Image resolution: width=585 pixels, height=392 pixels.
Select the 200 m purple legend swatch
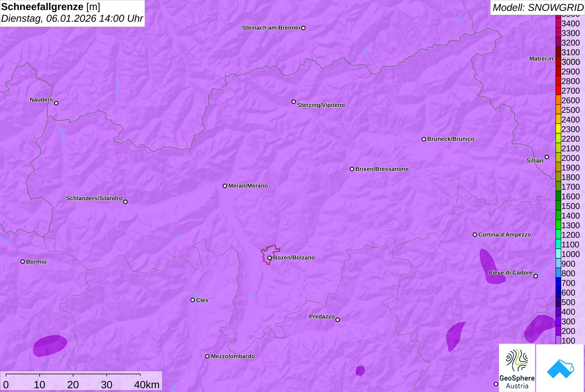click(x=558, y=330)
